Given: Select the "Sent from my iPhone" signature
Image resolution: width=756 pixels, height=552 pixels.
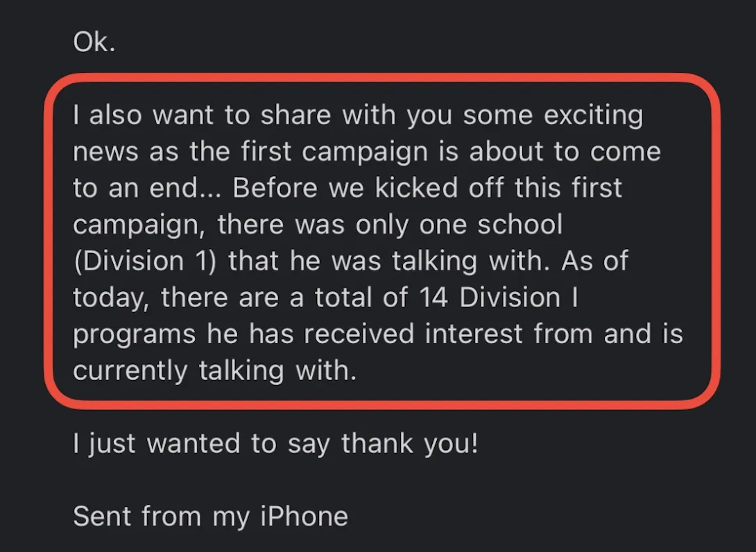Looking at the screenshot, I should [x=211, y=517].
